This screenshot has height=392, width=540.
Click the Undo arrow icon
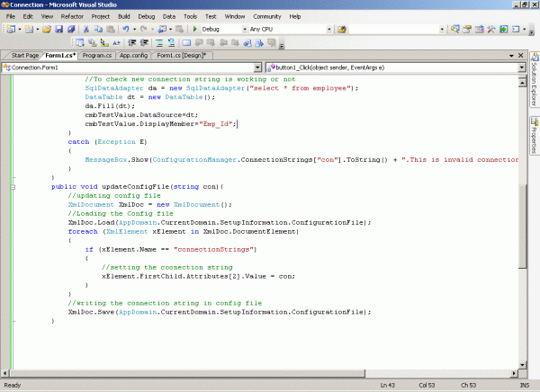(126, 30)
